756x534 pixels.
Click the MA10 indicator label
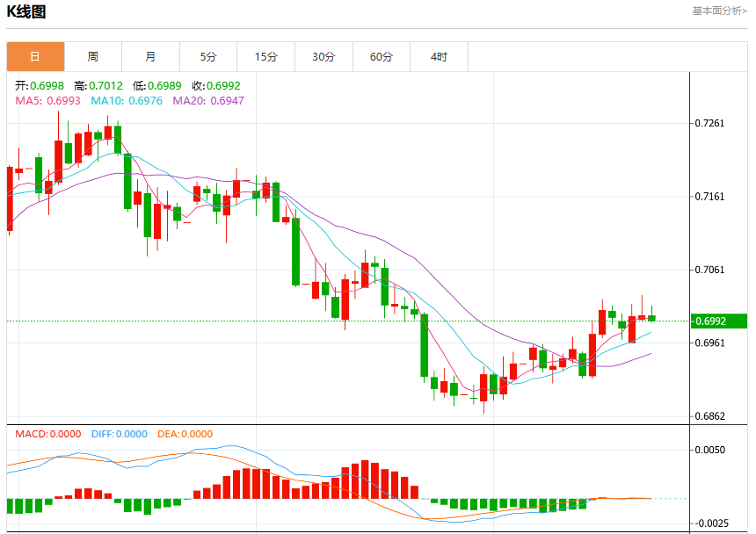(x=127, y=101)
